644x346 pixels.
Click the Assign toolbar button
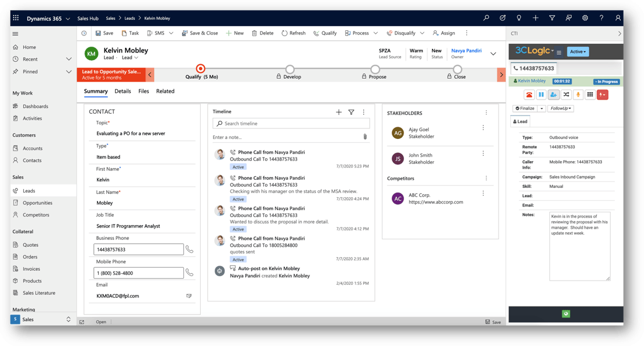[444, 33]
